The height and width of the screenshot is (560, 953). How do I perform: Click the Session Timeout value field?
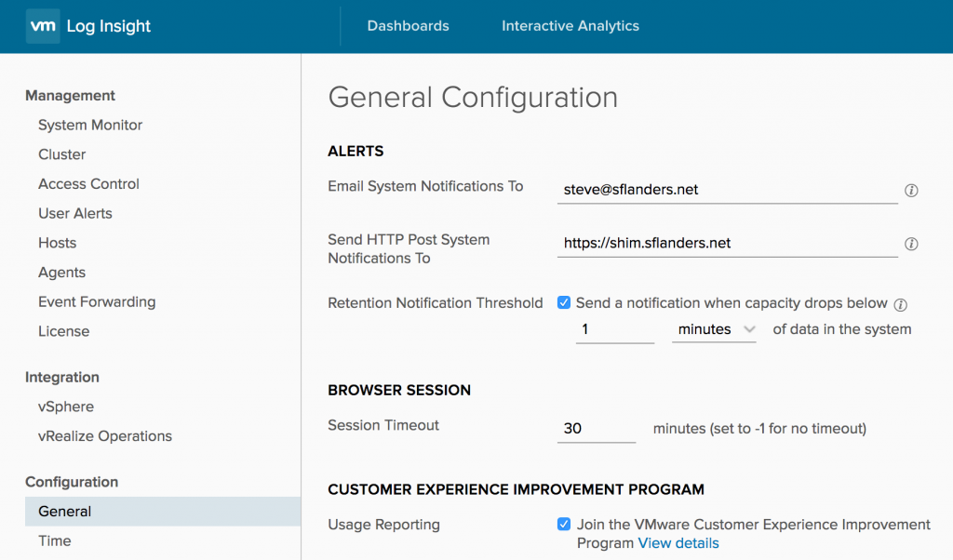click(596, 429)
